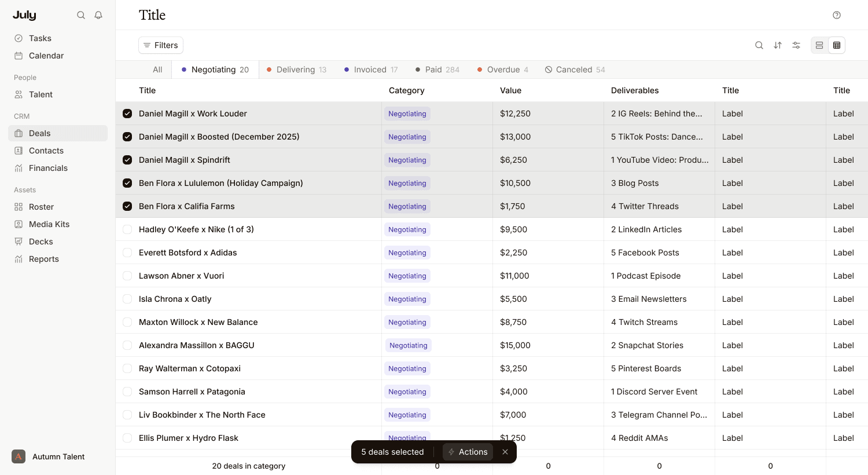Go to Tasks in the sidebar
Image resolution: width=868 pixels, height=475 pixels.
pyautogui.click(x=58, y=38)
